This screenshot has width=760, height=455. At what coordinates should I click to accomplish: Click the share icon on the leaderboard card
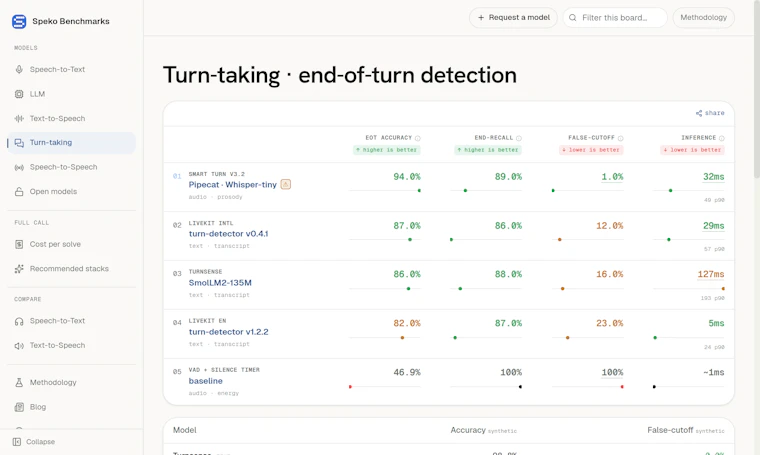coord(698,113)
